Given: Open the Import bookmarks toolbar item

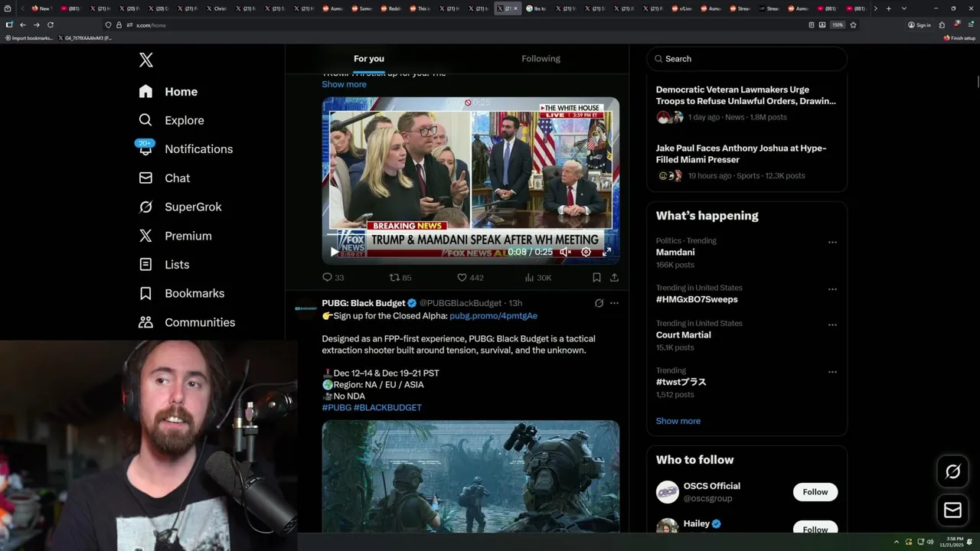Looking at the screenshot, I should pyautogui.click(x=29, y=37).
